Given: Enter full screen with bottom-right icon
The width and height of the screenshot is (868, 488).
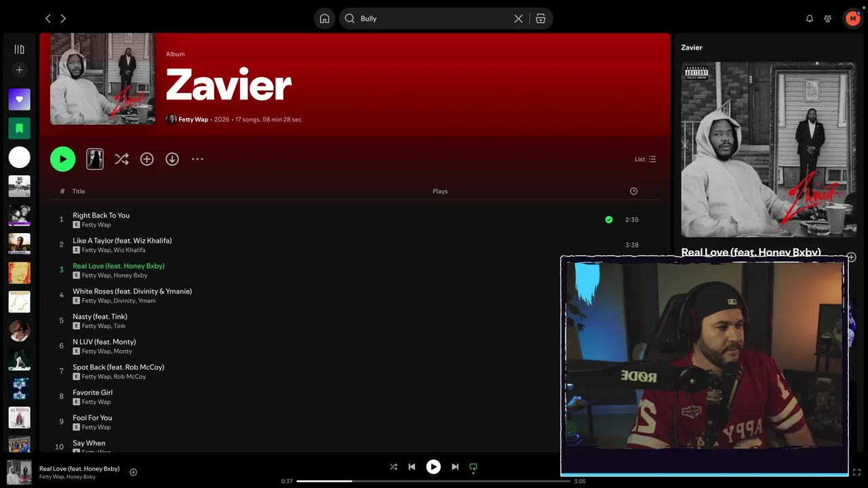Looking at the screenshot, I should click(856, 472).
